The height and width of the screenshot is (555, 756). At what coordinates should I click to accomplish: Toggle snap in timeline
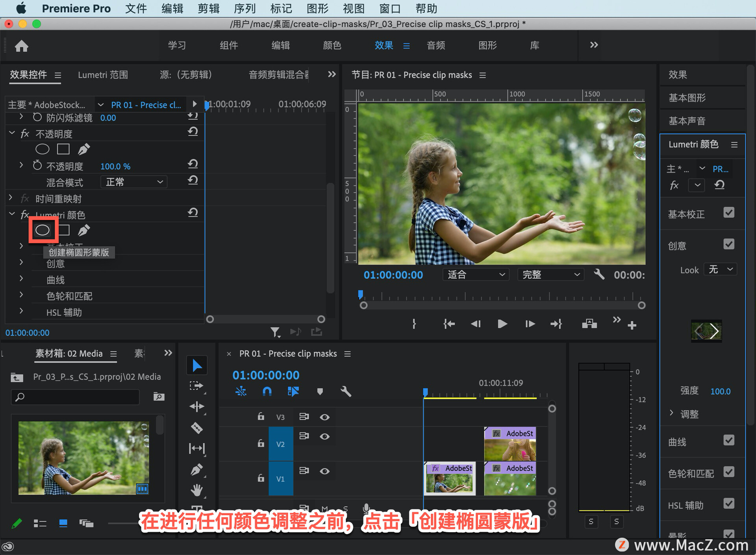(x=267, y=391)
